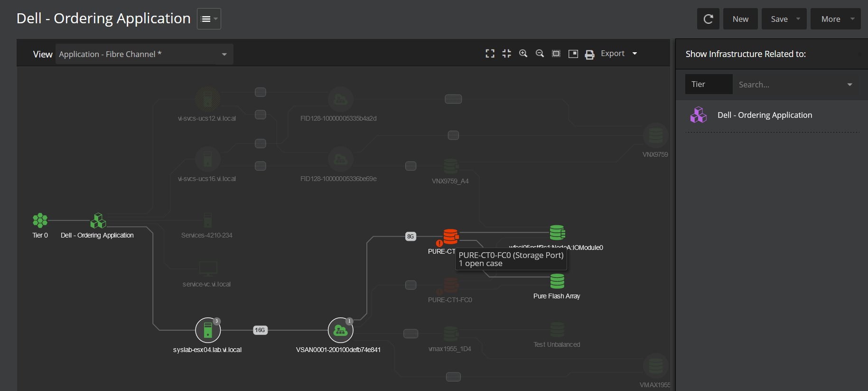Select the syslab-esx04.lab.vi.local host node
The width and height of the screenshot is (868, 391).
(208, 330)
